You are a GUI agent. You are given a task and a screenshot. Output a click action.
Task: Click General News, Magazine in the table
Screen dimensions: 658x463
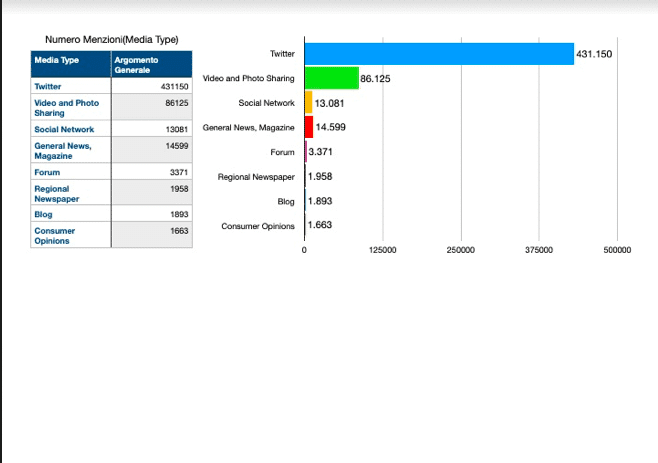click(62, 151)
